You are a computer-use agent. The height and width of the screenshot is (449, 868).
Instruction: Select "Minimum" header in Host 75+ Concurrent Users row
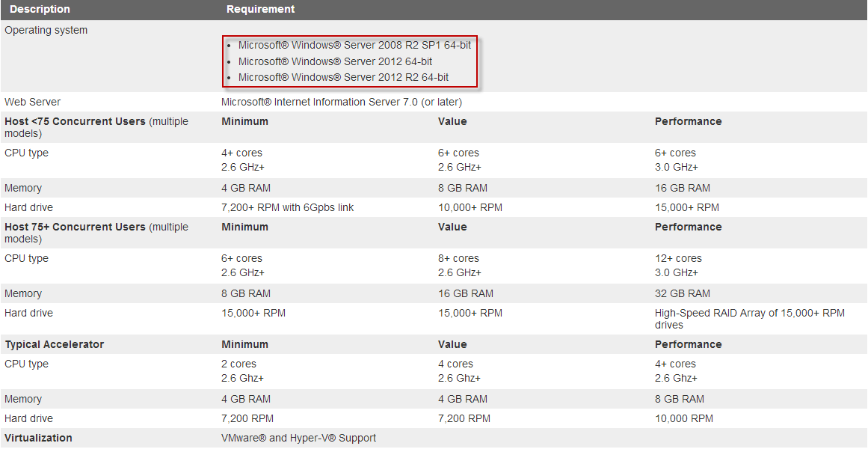click(x=244, y=227)
